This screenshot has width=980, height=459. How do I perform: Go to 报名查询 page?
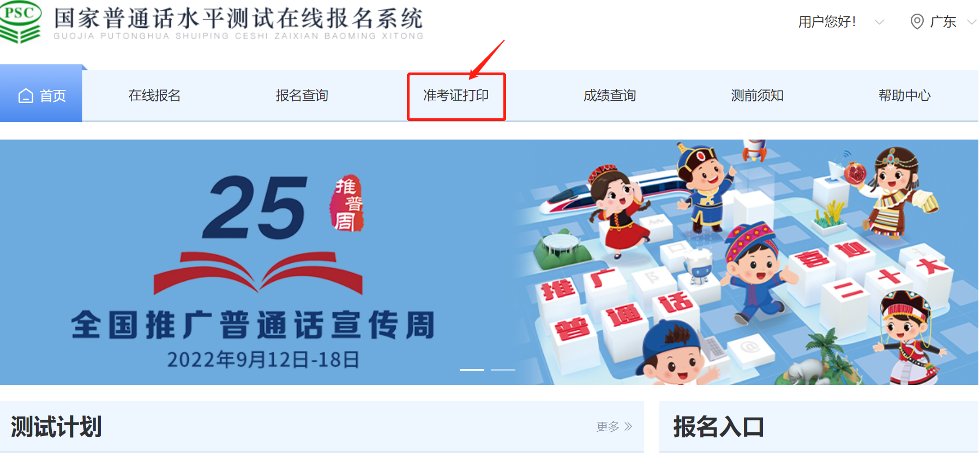point(302,95)
